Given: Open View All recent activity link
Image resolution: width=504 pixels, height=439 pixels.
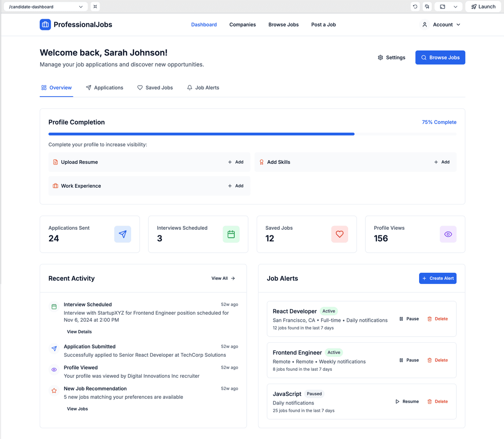Looking at the screenshot, I should click(223, 278).
